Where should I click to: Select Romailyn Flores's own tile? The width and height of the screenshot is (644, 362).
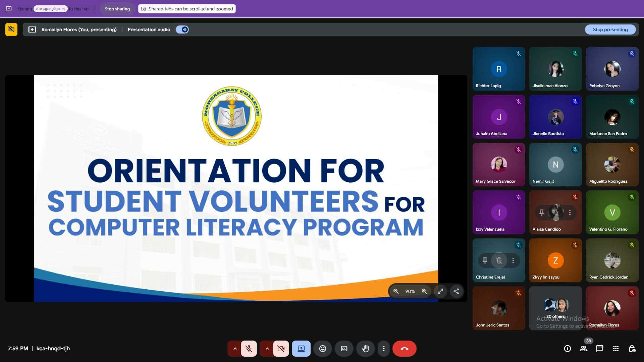(612, 308)
